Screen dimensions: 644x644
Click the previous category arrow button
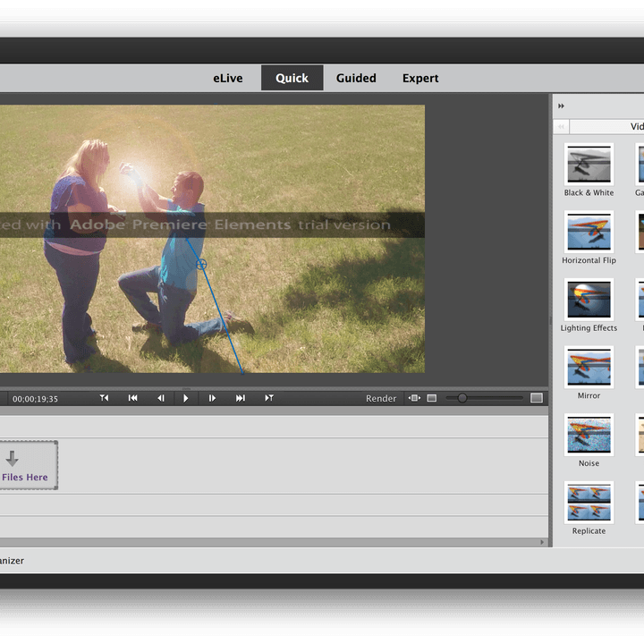coord(561,126)
